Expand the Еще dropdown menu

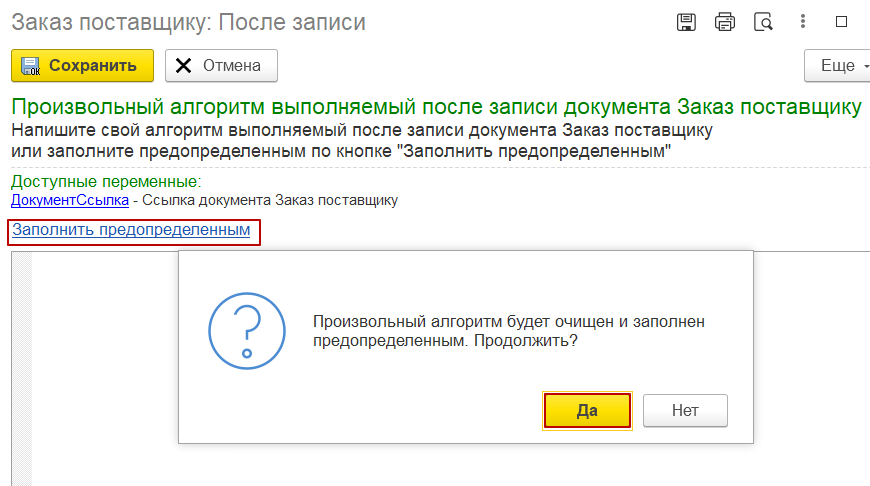click(x=838, y=65)
